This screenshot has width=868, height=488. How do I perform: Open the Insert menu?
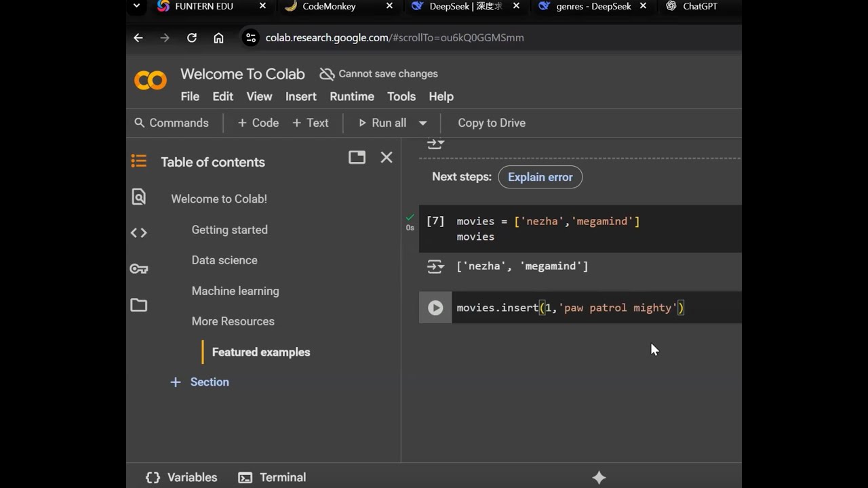pos(300,96)
